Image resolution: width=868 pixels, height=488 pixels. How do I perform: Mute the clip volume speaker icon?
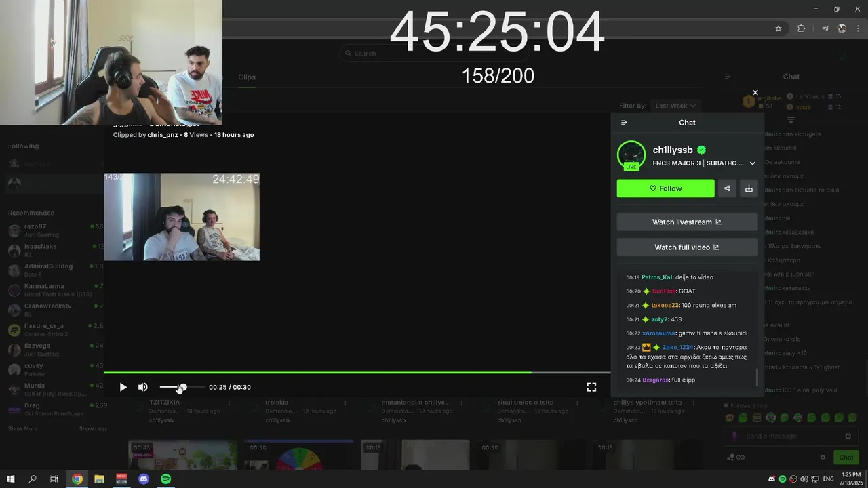(143, 387)
